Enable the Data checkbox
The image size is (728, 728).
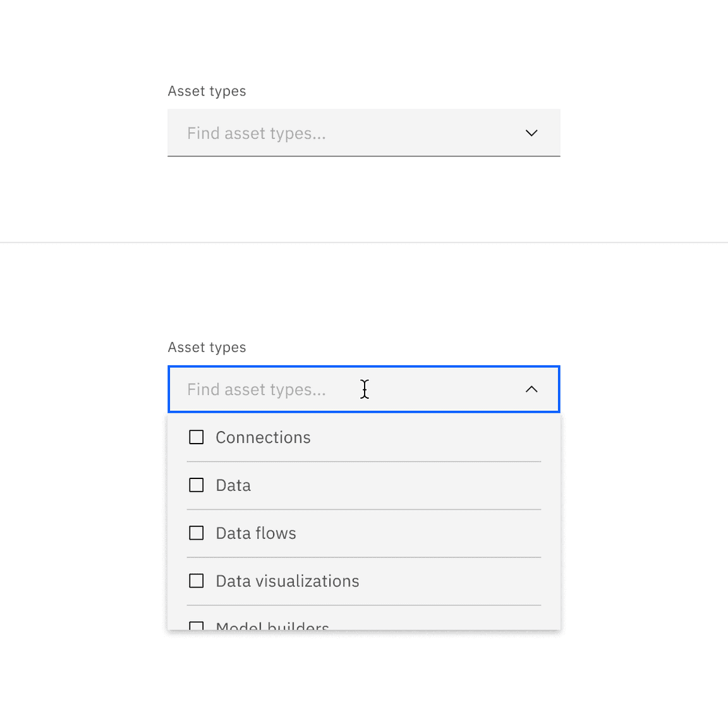(196, 485)
